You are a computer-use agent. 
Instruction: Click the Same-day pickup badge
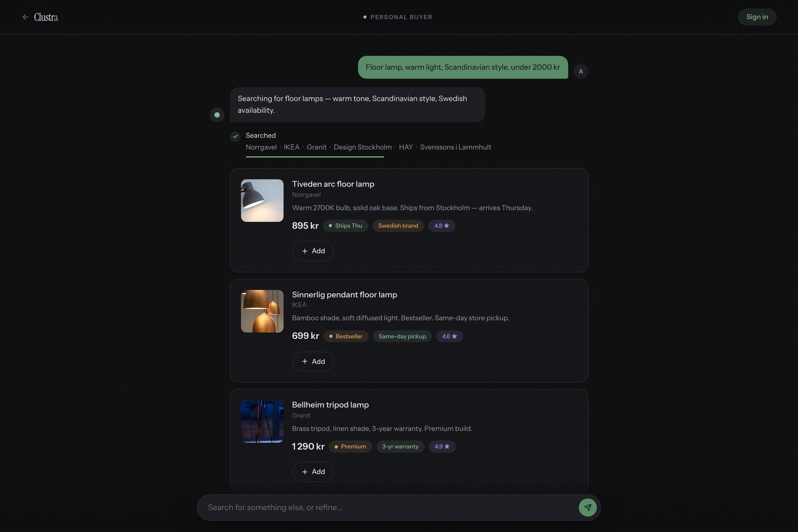402,336
